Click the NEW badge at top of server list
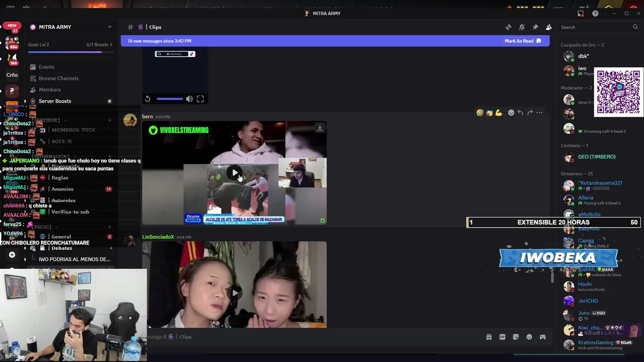644x362 pixels. tap(12, 25)
